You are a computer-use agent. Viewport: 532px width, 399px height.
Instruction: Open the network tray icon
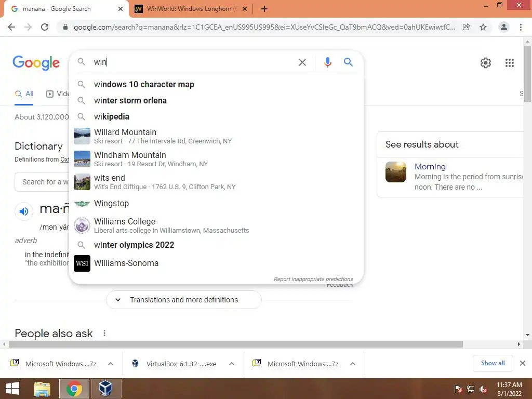click(470, 389)
